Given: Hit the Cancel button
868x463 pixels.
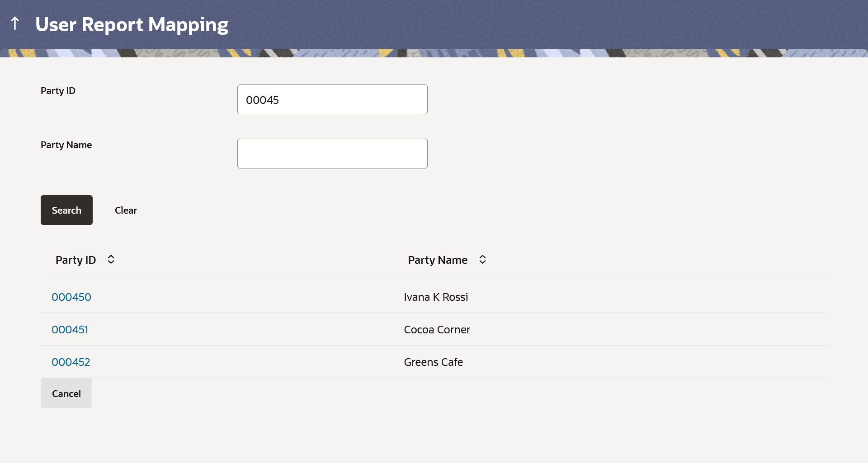Looking at the screenshot, I should tap(66, 393).
